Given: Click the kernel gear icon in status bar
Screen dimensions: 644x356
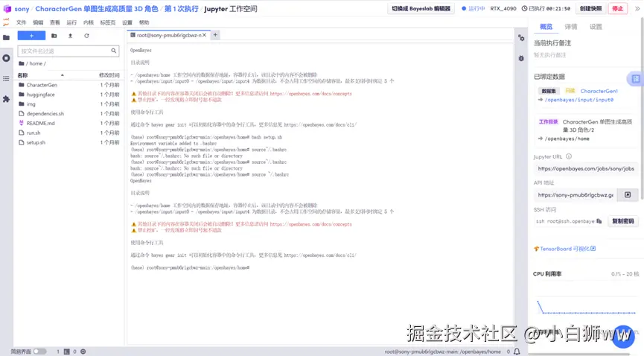Looking at the screenshot, I should click(83, 352).
